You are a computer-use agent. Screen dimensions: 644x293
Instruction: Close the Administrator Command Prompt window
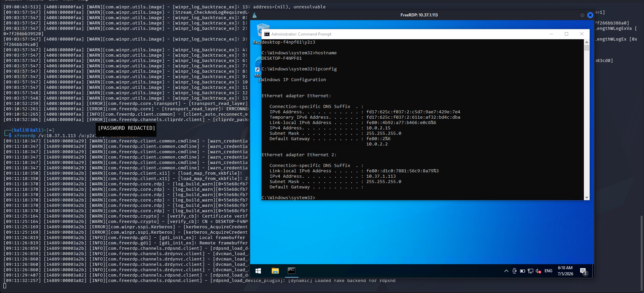582,34
